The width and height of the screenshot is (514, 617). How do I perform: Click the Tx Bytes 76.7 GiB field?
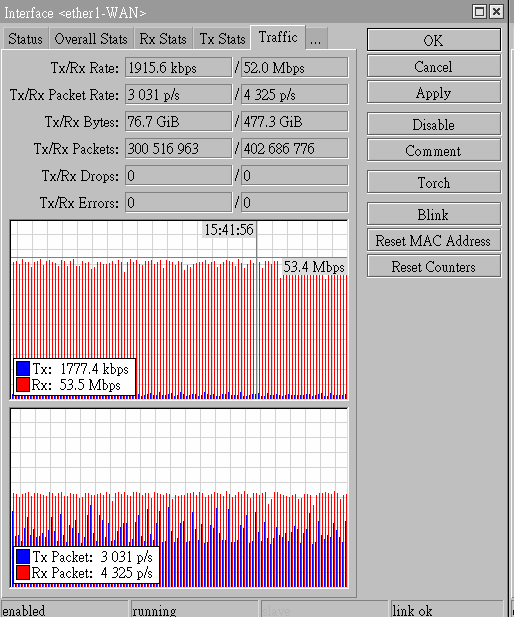(x=179, y=122)
